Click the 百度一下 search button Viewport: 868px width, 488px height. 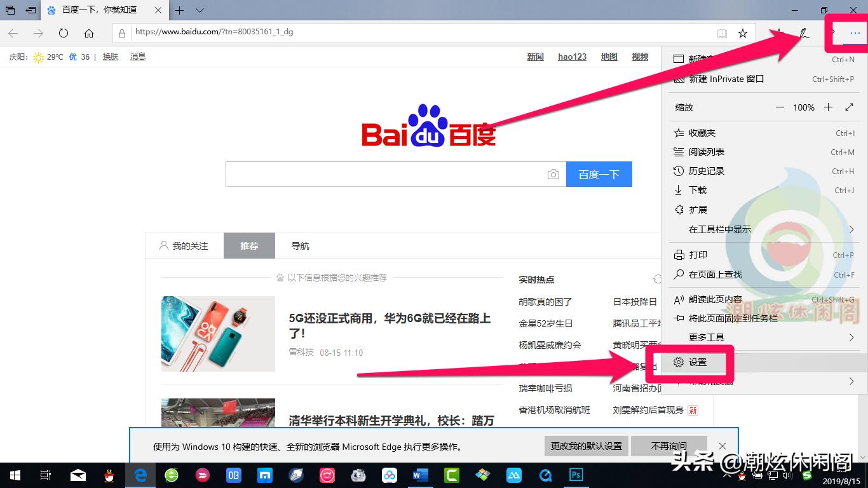[599, 173]
